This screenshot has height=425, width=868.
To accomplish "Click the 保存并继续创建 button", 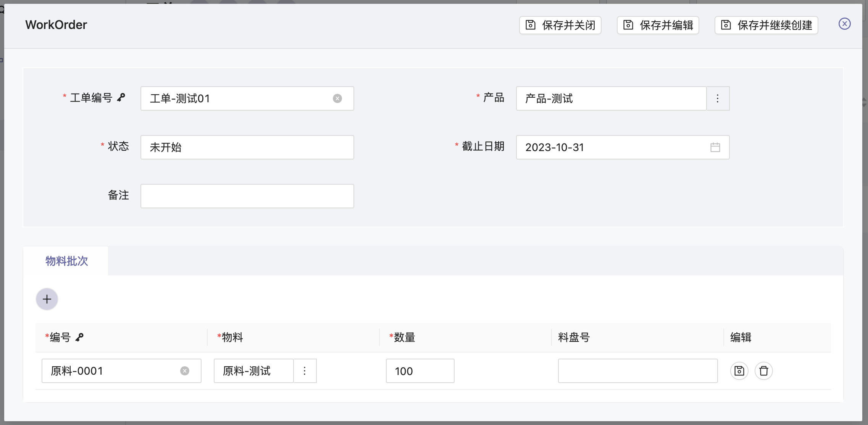I will (x=766, y=25).
